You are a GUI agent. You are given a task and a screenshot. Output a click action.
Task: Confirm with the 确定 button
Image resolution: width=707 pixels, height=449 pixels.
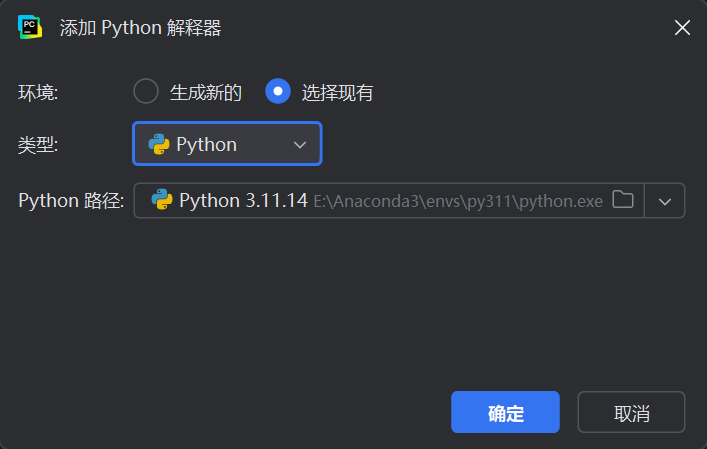(x=505, y=412)
